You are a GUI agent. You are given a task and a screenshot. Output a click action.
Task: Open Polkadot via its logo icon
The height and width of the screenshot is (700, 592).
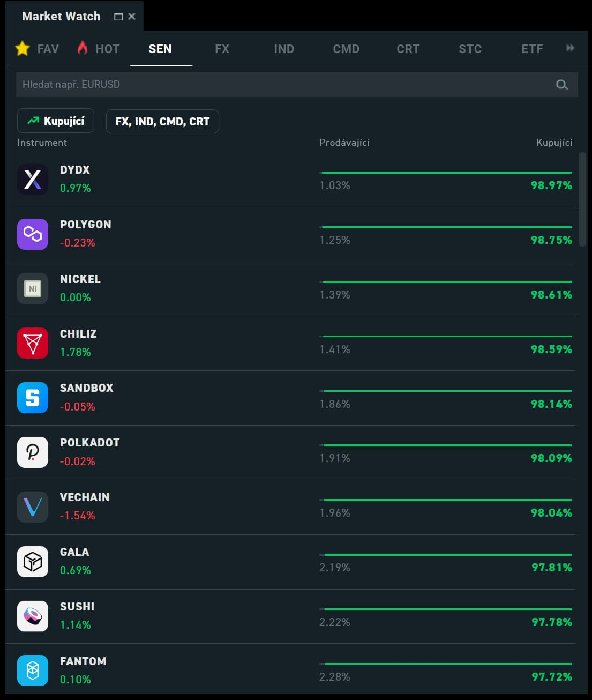coord(33,452)
